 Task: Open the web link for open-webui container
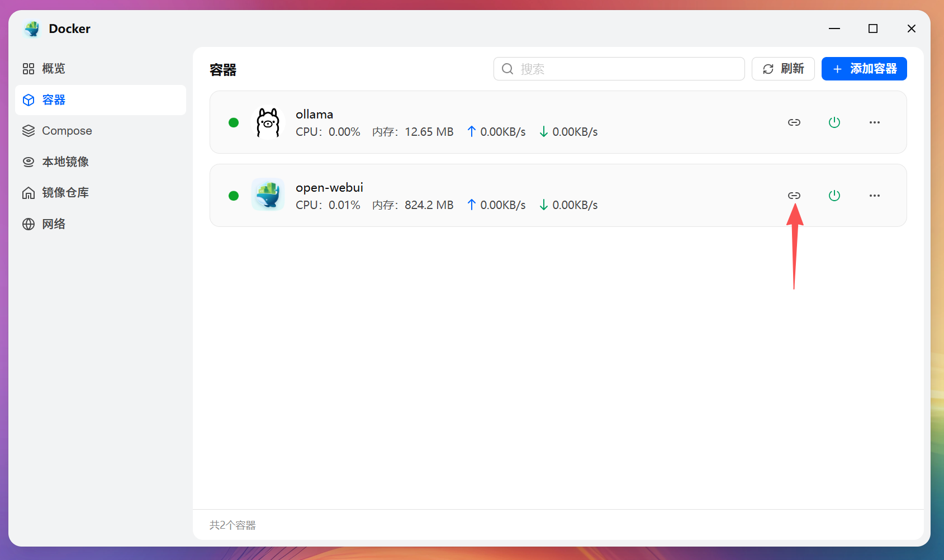coord(794,196)
